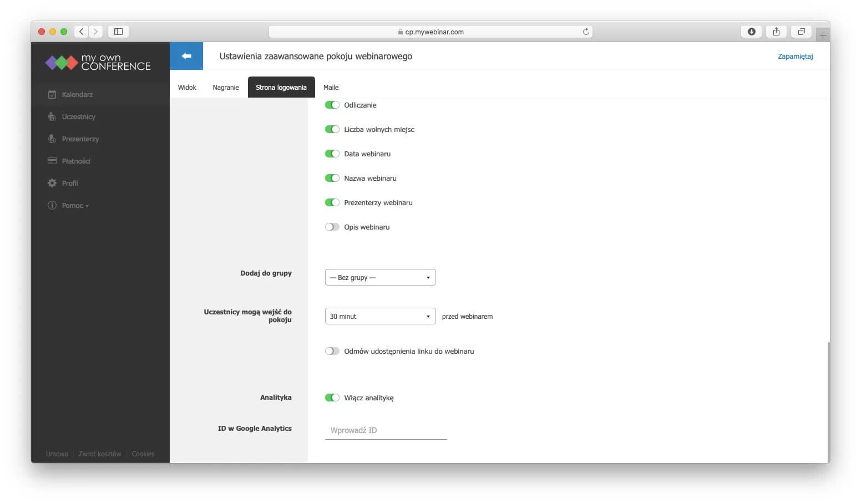Click the Wprowadź ID input field
The image size is (861, 504).
tap(386, 430)
